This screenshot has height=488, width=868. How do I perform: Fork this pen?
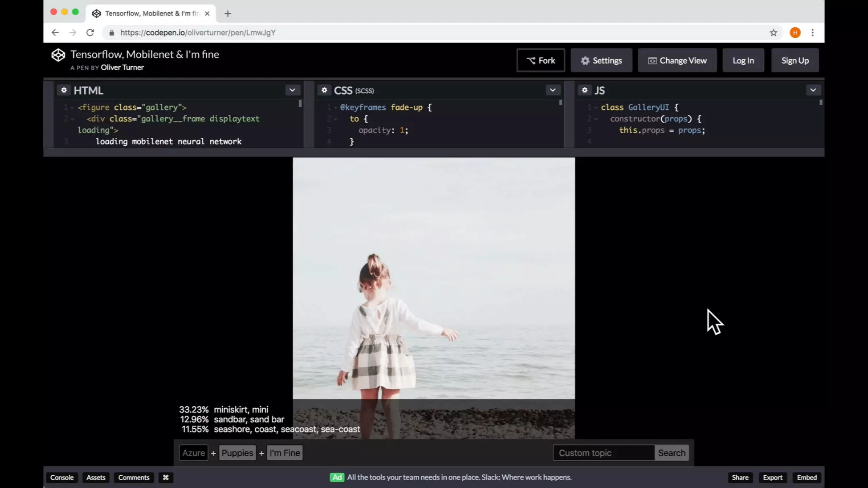(540, 61)
